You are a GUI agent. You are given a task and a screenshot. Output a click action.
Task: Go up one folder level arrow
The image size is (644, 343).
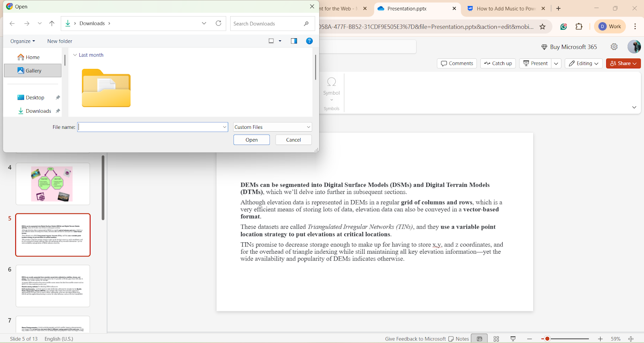coord(52,23)
